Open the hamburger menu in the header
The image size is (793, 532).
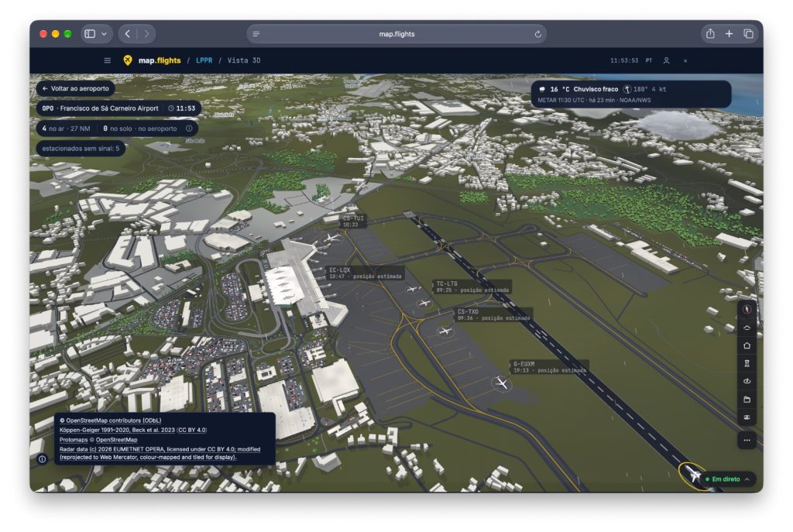(107, 60)
